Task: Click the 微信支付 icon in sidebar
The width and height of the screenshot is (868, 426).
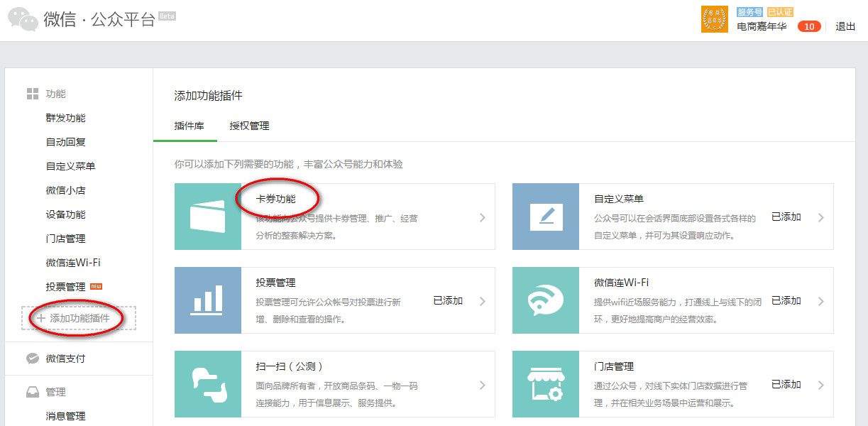Action: tap(33, 359)
